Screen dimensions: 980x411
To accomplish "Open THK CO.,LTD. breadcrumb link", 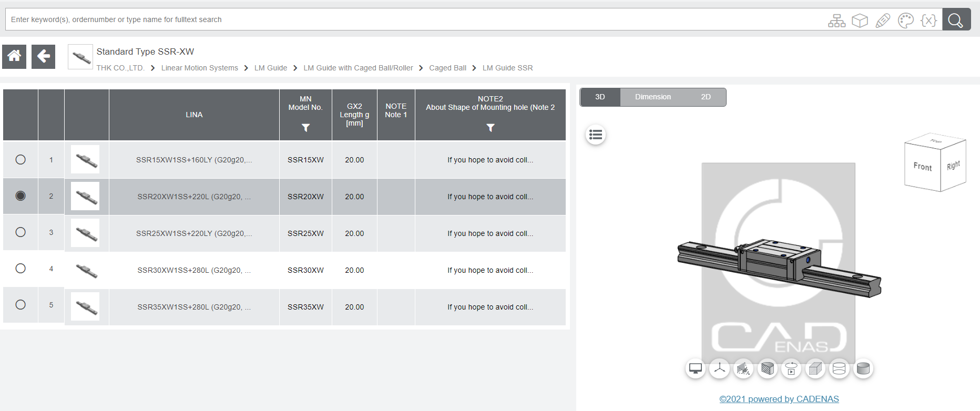I will 120,68.
